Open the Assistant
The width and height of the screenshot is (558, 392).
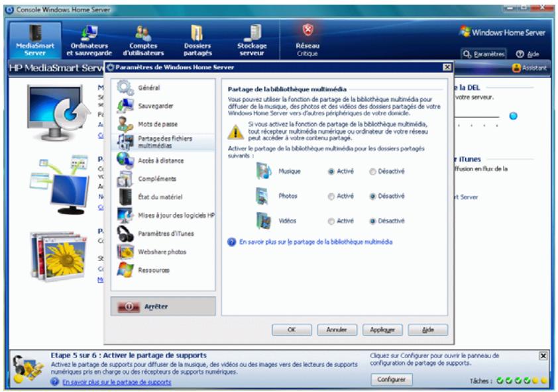coord(530,68)
